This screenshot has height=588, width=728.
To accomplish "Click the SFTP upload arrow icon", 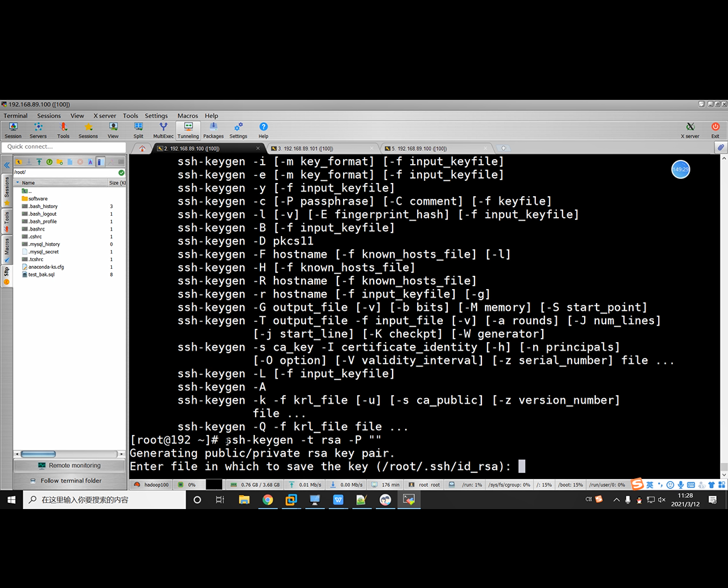I will tap(39, 162).
